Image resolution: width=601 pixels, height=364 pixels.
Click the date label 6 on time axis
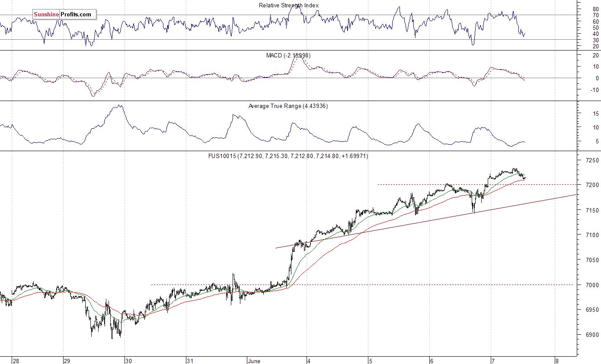[432, 361]
